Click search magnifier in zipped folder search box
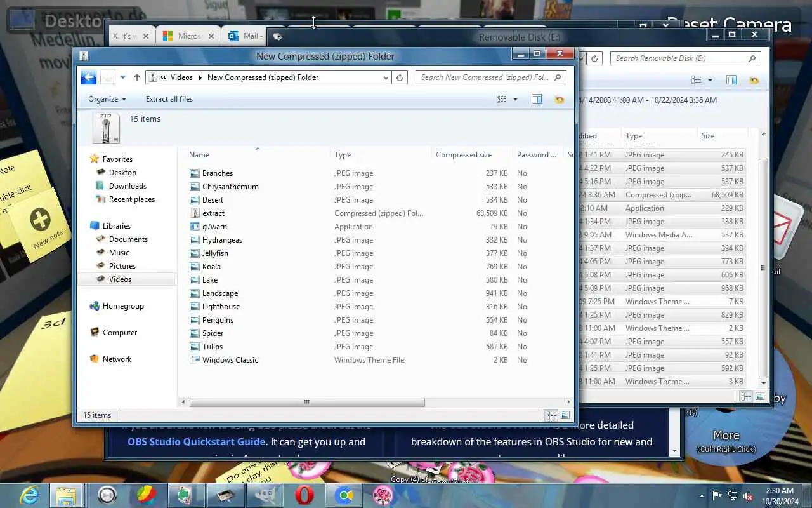 tap(558, 77)
